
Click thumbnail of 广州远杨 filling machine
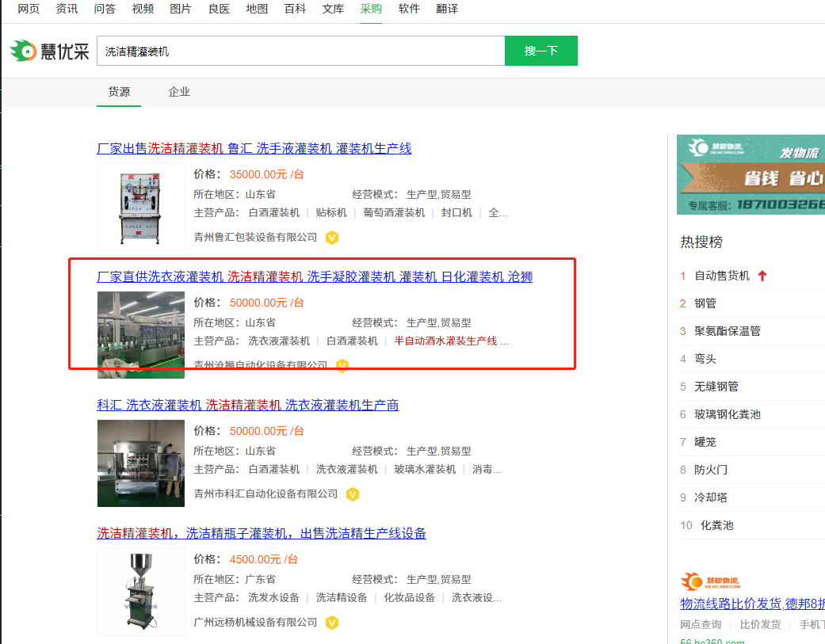(141, 592)
